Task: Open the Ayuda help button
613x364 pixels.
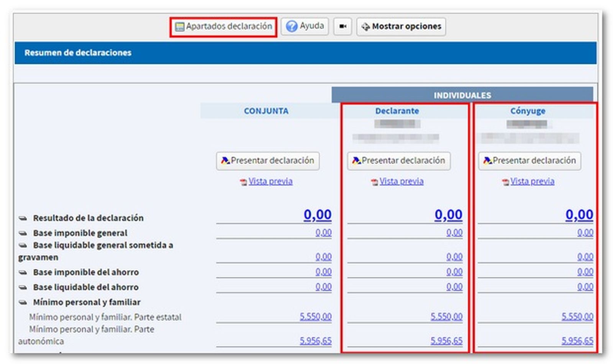Action: (305, 26)
